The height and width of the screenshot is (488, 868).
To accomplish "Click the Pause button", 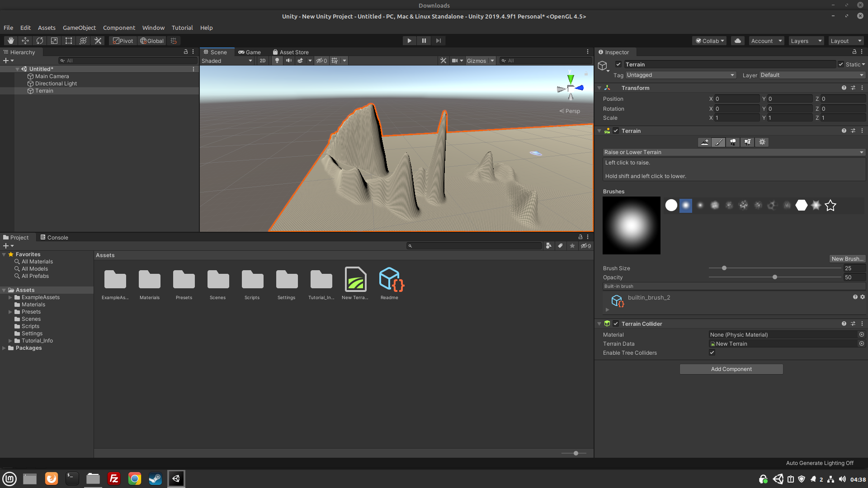I will click(x=424, y=41).
